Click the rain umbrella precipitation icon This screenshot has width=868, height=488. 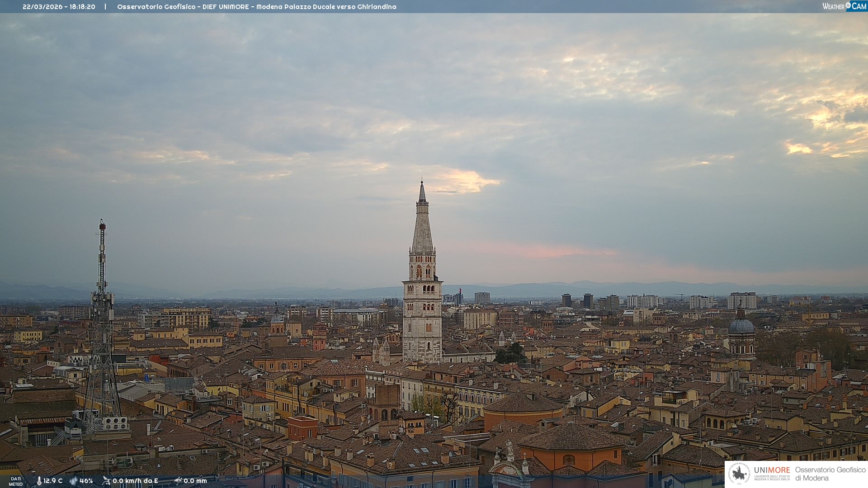(x=178, y=481)
